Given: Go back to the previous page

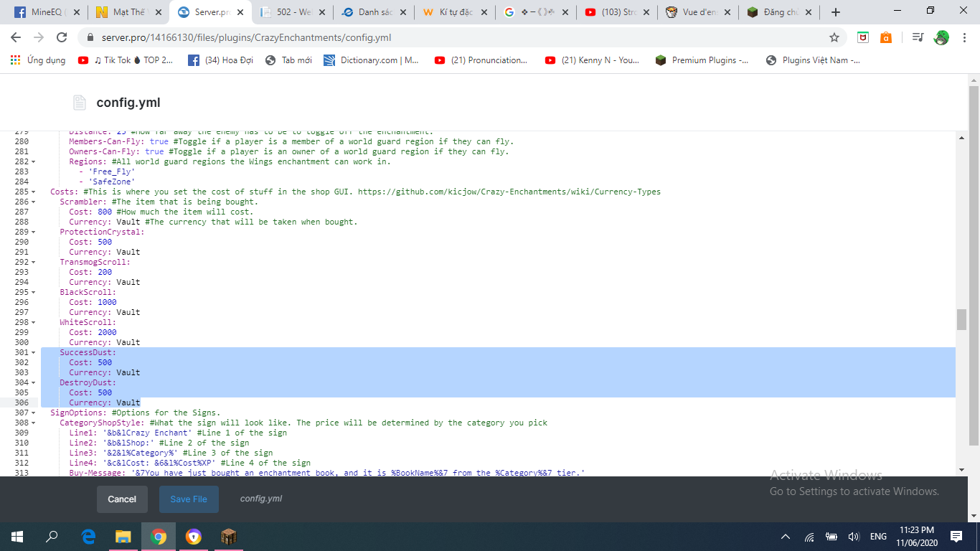Looking at the screenshot, I should pyautogui.click(x=16, y=38).
